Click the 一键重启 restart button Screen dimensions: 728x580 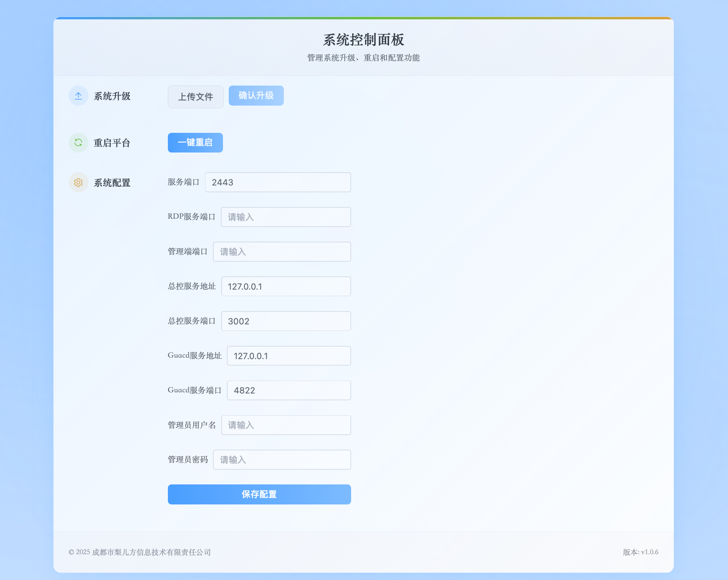pyautogui.click(x=195, y=142)
